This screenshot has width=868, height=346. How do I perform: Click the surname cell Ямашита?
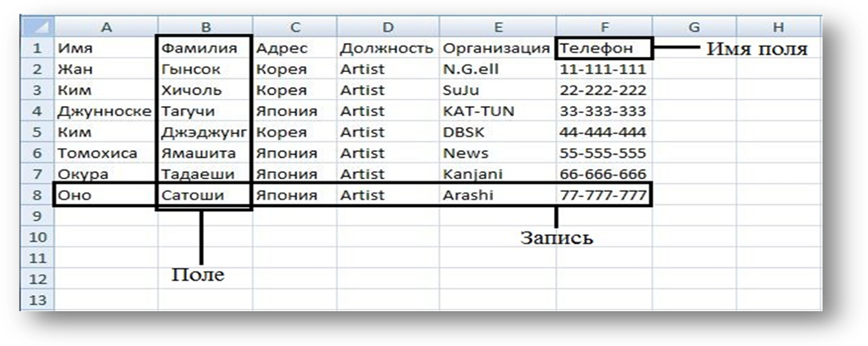point(204,153)
